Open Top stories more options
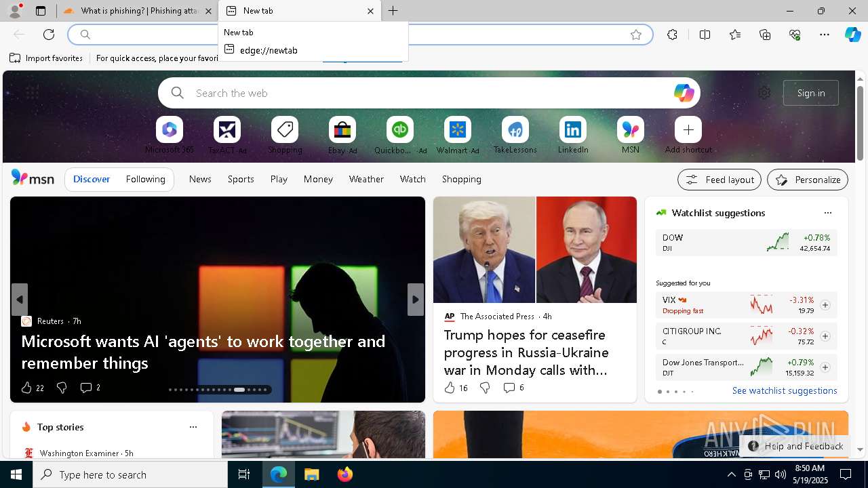868x488 pixels. [x=193, y=427]
